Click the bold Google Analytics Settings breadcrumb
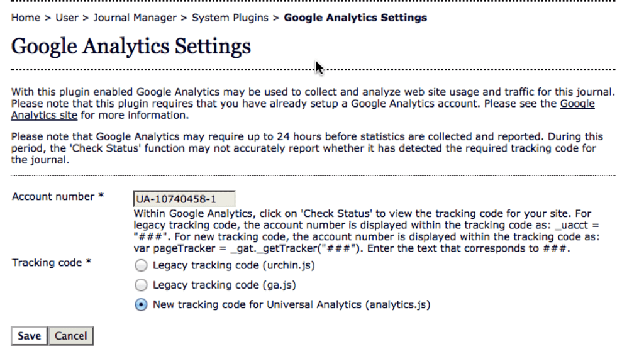This screenshot has width=644, height=354. tap(355, 18)
